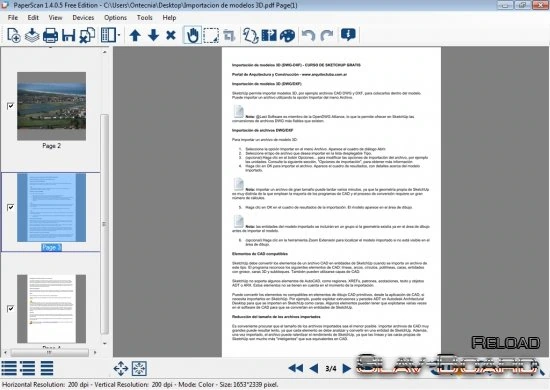Select the Page 4 document thumbnail
The image size is (550, 390).
click(52, 309)
